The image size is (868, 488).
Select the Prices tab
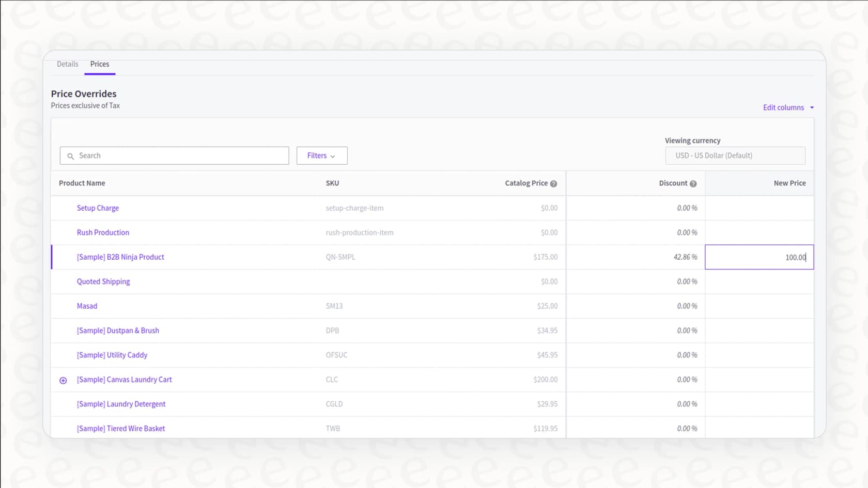[x=100, y=64]
